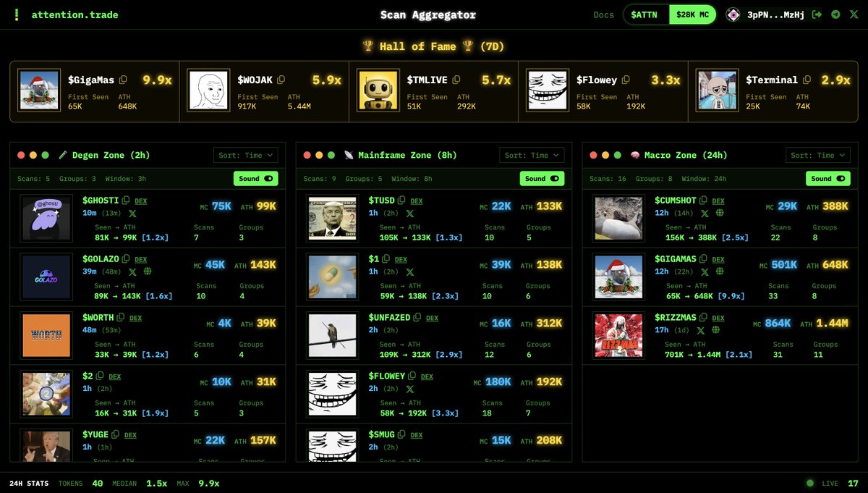Image resolution: width=868 pixels, height=493 pixels.
Task: Open the Telegram icon in the top bar
Action: 835,14
